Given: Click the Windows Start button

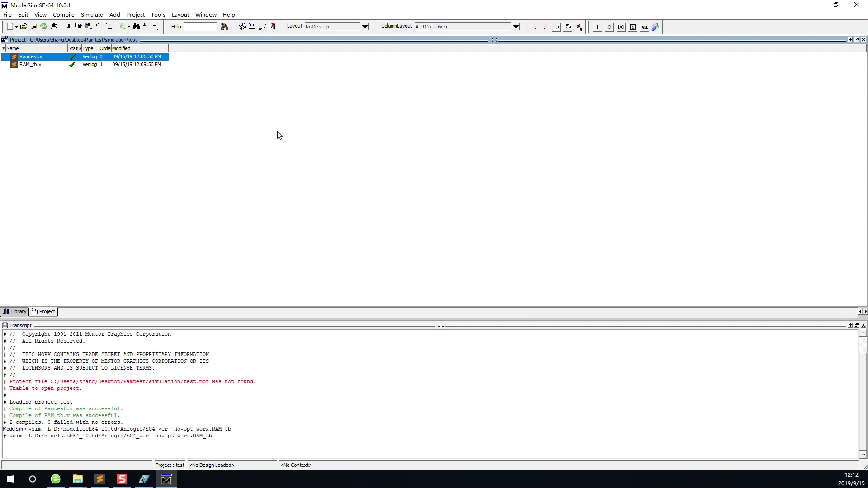Looking at the screenshot, I should 11,479.
